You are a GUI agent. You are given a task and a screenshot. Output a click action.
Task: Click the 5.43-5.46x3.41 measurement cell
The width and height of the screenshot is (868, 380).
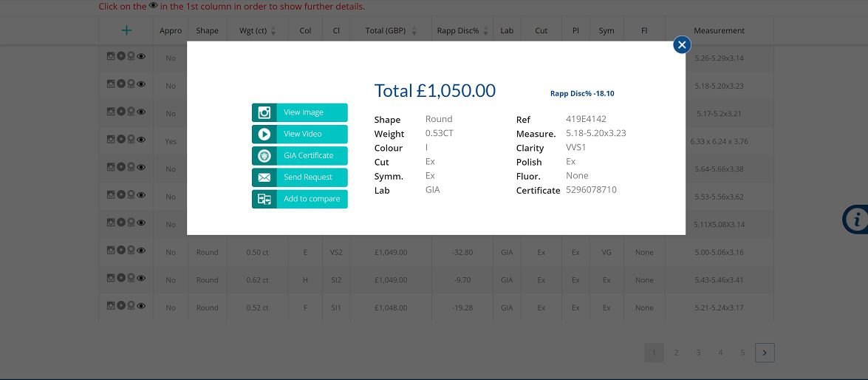719,280
